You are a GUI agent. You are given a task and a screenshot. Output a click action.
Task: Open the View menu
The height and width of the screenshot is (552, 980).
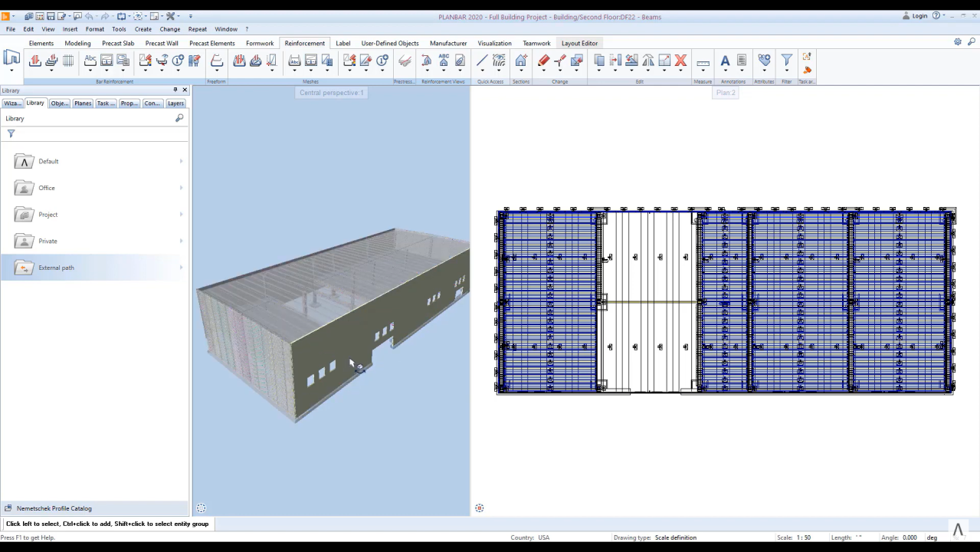48,28
